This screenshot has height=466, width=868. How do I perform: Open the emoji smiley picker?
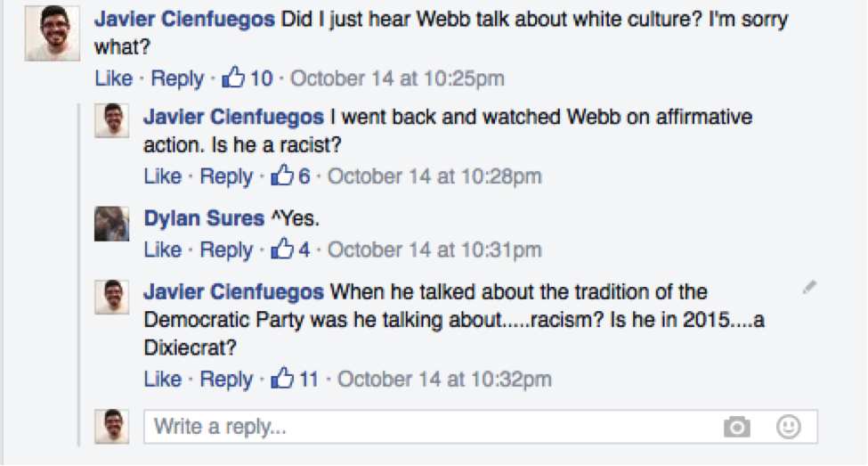pos(788,427)
